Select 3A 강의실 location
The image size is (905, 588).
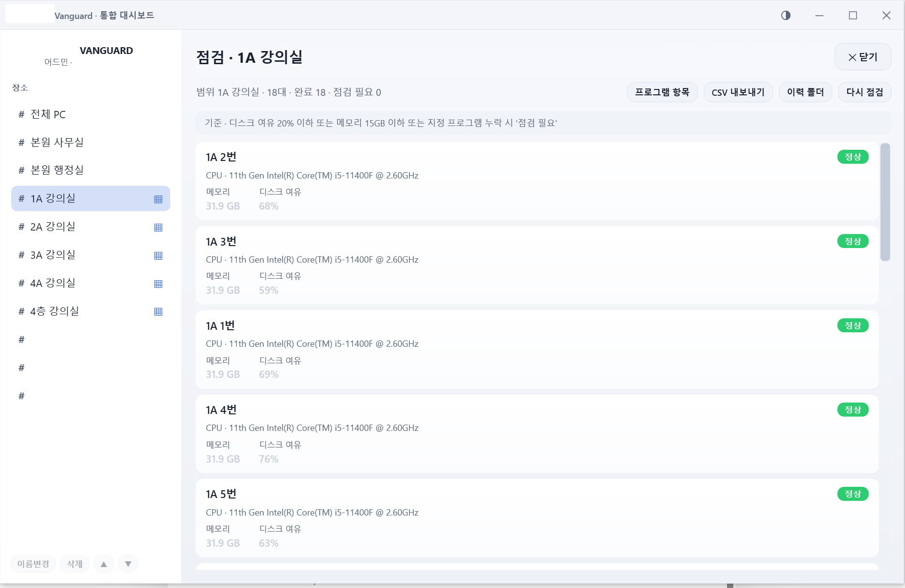90,255
